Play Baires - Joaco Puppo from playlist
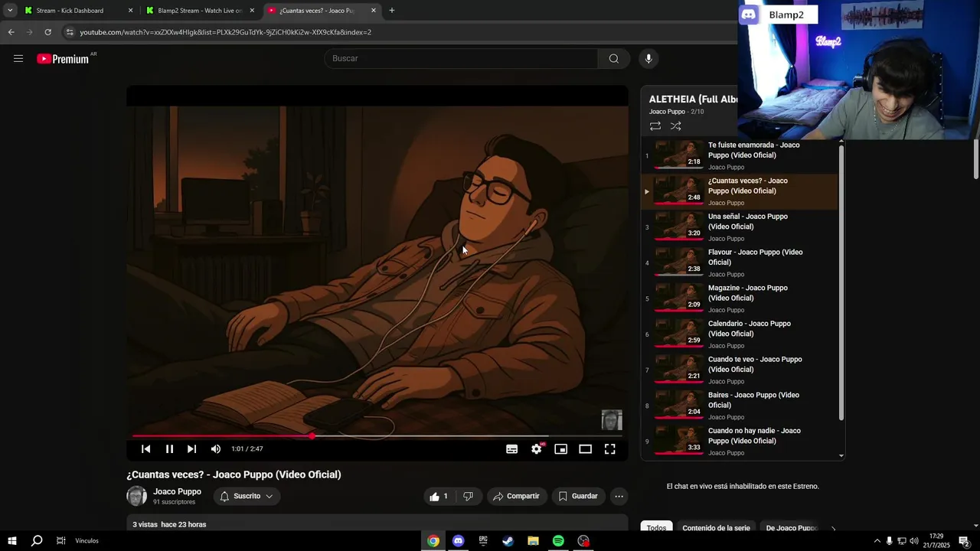Image resolution: width=980 pixels, height=551 pixels. tap(739, 406)
